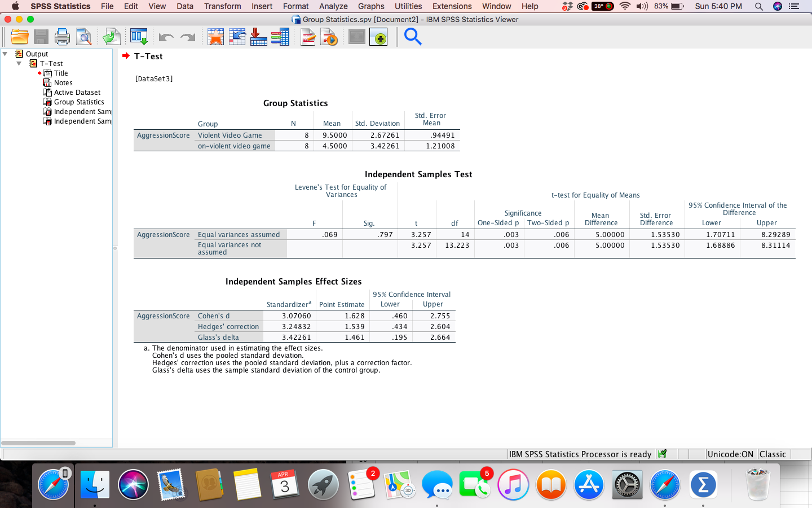Open the Edit menu
Screen dimensions: 812x508
tap(131, 6)
